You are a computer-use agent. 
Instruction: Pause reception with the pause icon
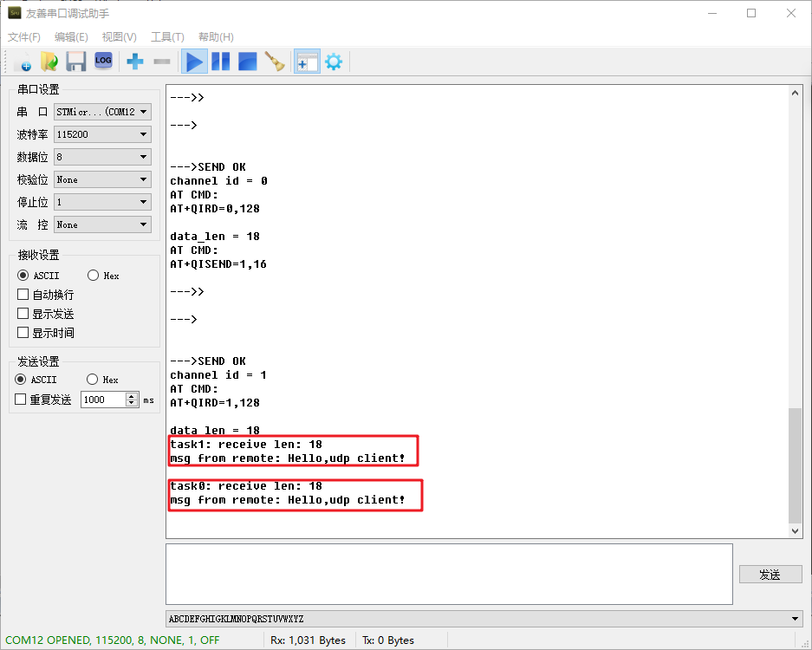(221, 62)
